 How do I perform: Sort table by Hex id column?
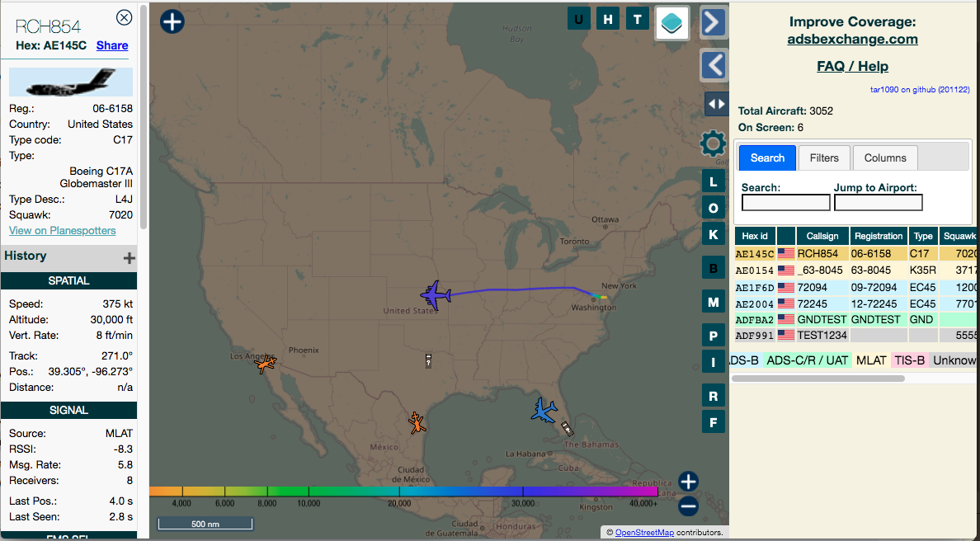pyautogui.click(x=755, y=236)
